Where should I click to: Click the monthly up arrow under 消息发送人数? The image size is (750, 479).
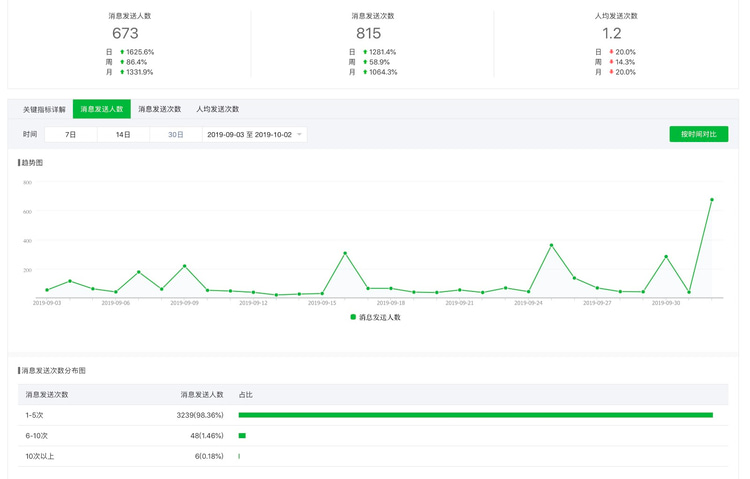point(122,72)
